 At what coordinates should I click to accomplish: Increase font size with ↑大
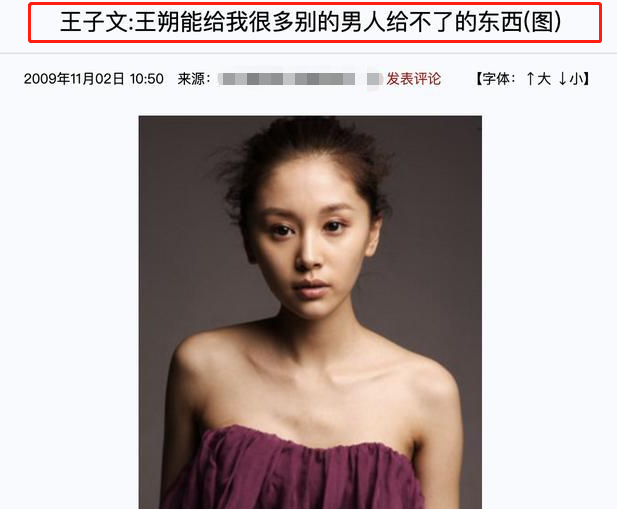click(x=538, y=79)
